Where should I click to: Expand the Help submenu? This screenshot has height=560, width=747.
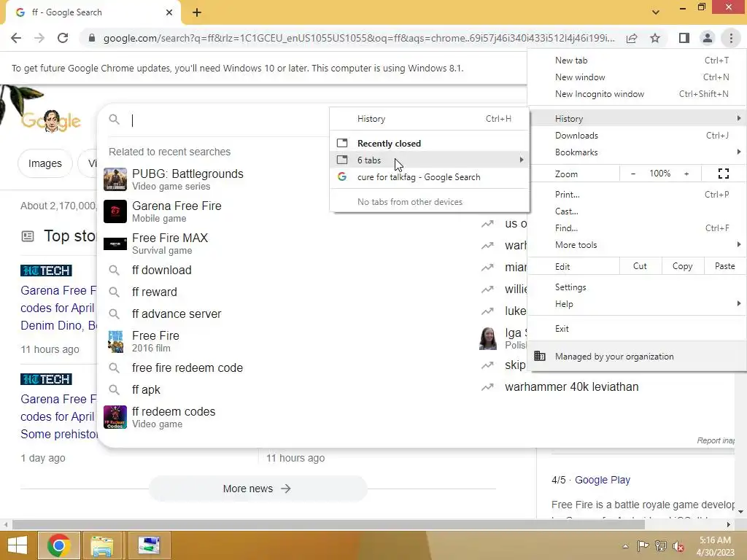click(x=637, y=304)
